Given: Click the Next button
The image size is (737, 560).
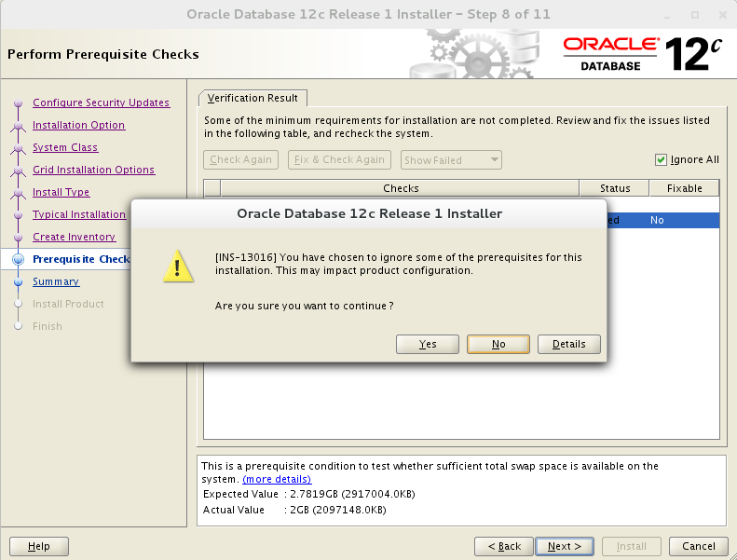Looking at the screenshot, I should coord(565,546).
